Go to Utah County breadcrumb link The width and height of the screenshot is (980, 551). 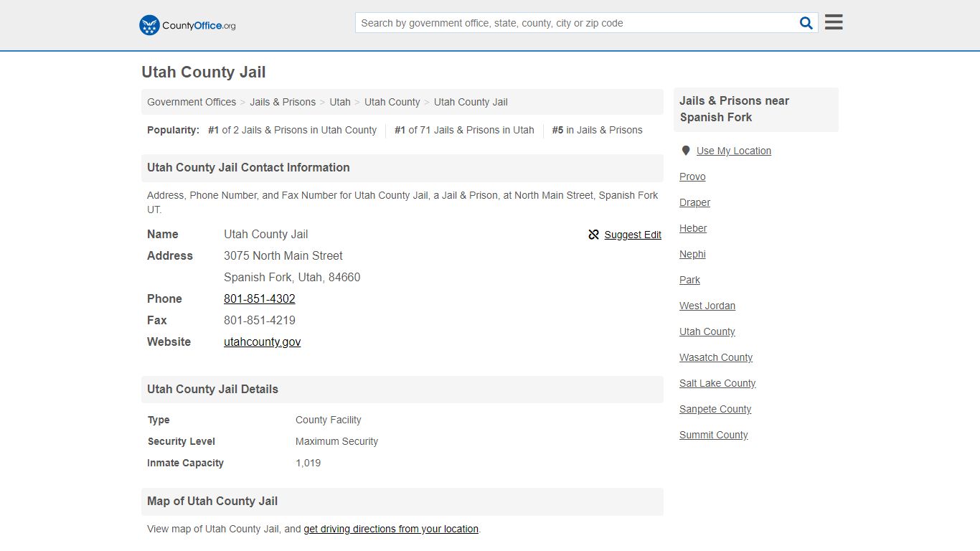(392, 102)
